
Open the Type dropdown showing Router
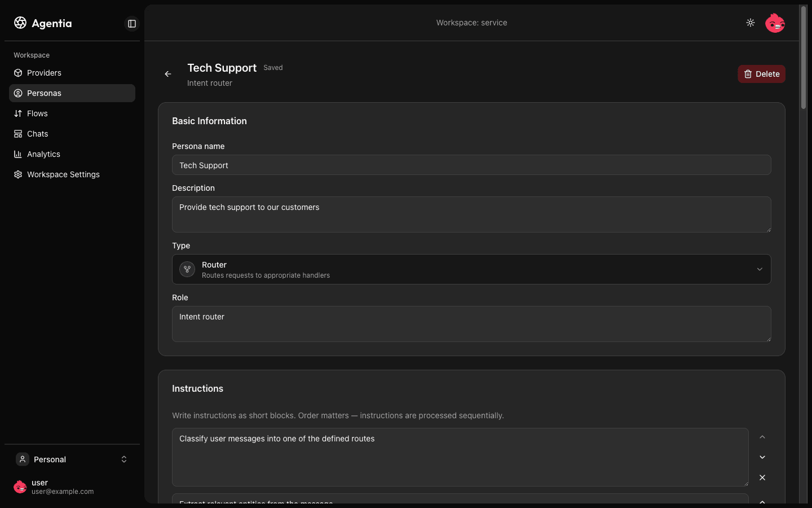[471, 269]
